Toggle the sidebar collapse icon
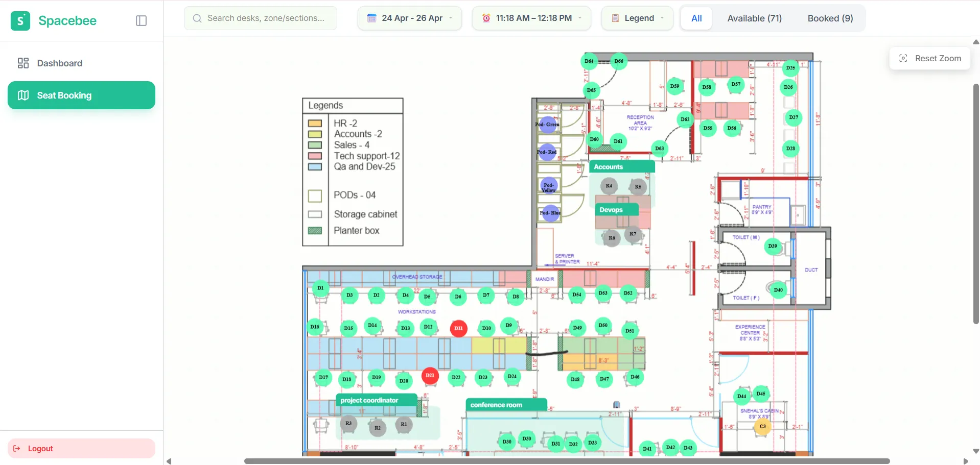Viewport: 980px width, 465px height. [x=142, y=21]
